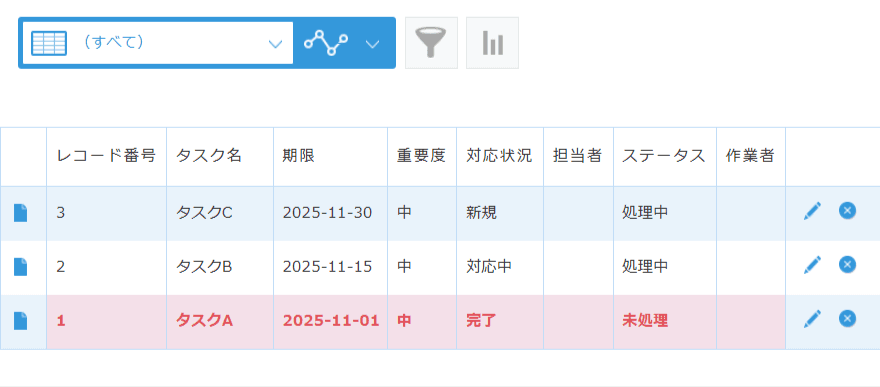Click the 完了 status cell
Image resolution: width=880 pixels, height=387 pixels.
(x=500, y=321)
